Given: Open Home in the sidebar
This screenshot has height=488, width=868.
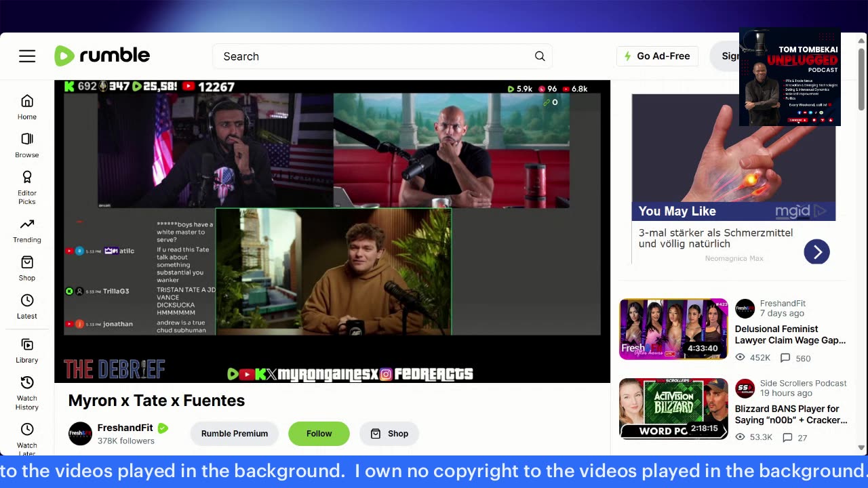Looking at the screenshot, I should click(x=27, y=107).
